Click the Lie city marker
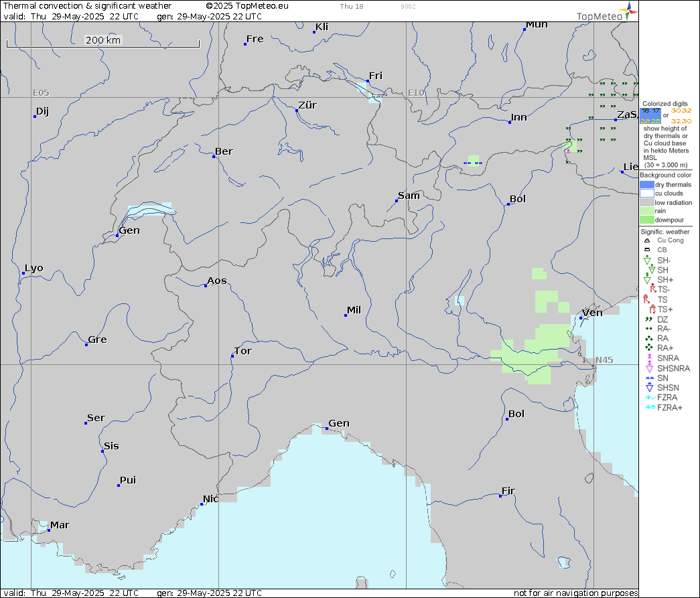The width and height of the screenshot is (700, 598). pos(622,172)
